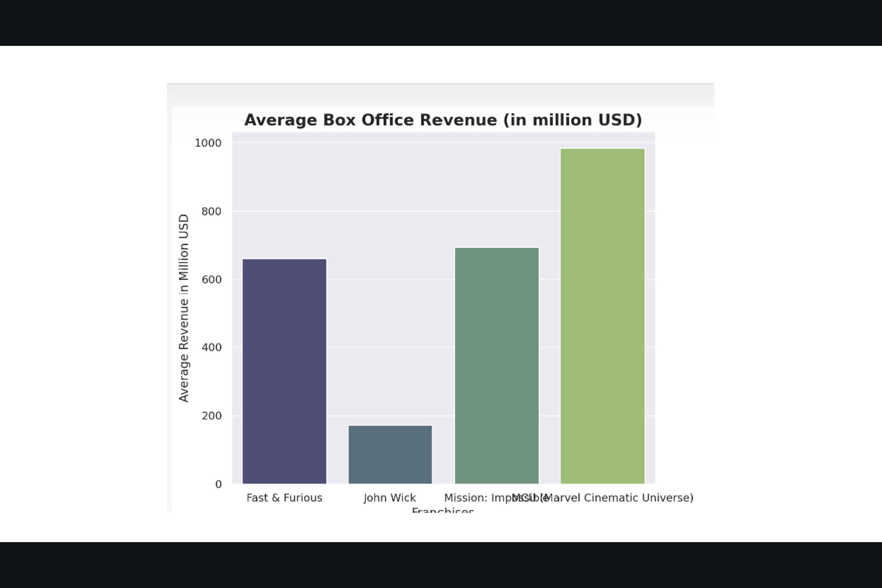This screenshot has width=882, height=588.
Task: Click the 'Fast & Furious' x-axis label
Action: pos(284,498)
